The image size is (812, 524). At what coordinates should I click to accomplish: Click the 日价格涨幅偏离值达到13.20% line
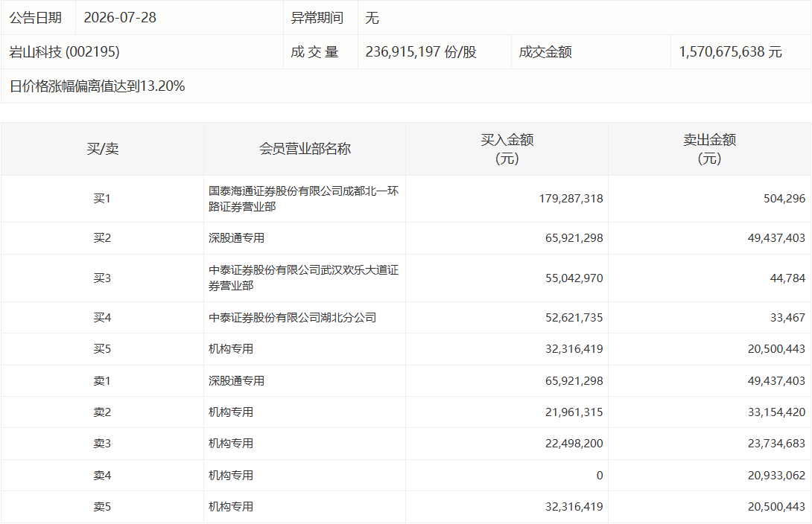[97, 86]
